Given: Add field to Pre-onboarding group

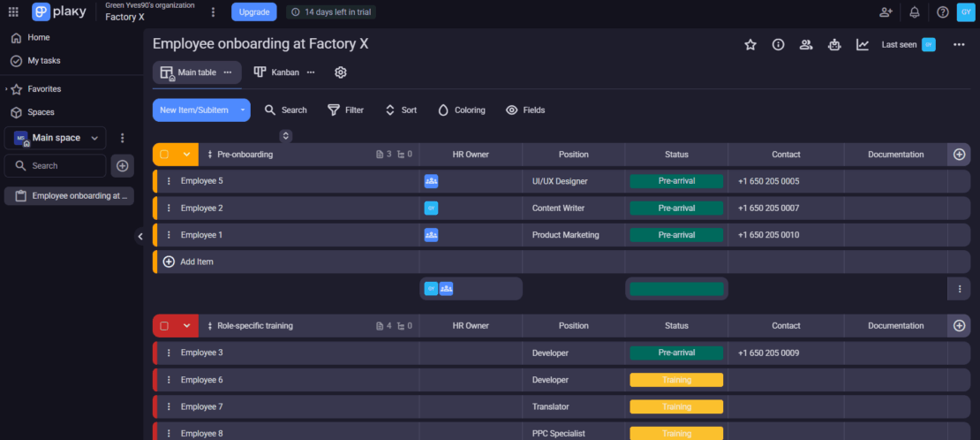Looking at the screenshot, I should click(960, 154).
